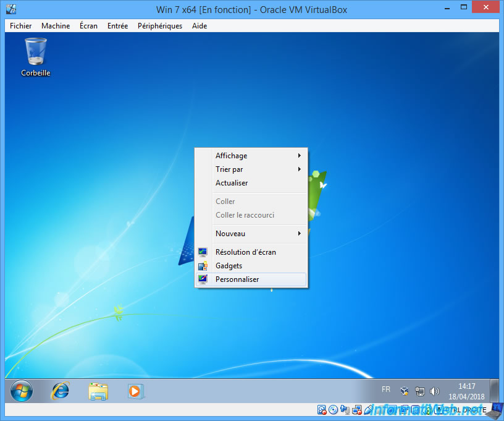The width and height of the screenshot is (504, 421).
Task: Minimize the VirtualBox window
Action: (x=447, y=8)
